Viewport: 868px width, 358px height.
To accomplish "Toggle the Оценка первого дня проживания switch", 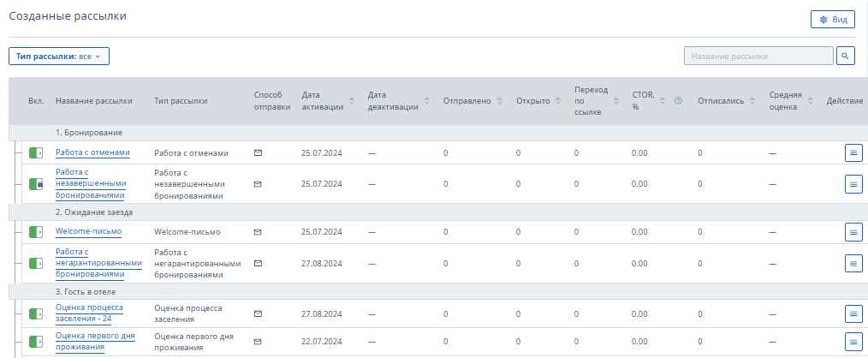I will tap(35, 342).
